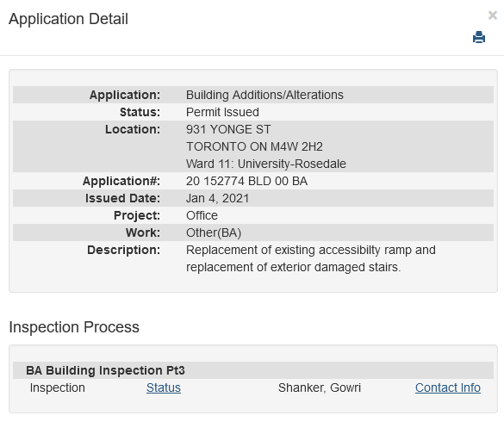This screenshot has width=504, height=434.
Task: Click the Office project value
Action: (202, 215)
